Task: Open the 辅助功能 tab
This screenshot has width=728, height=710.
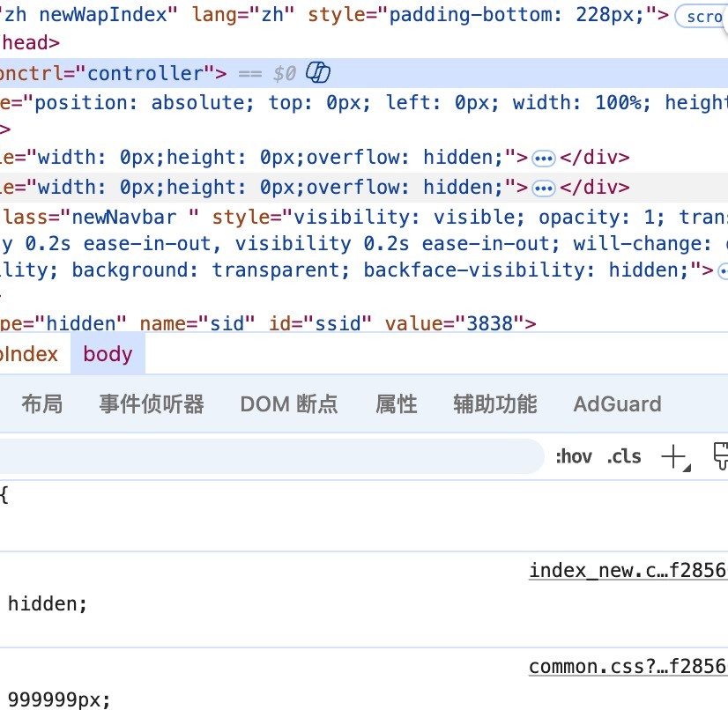Action: click(494, 404)
